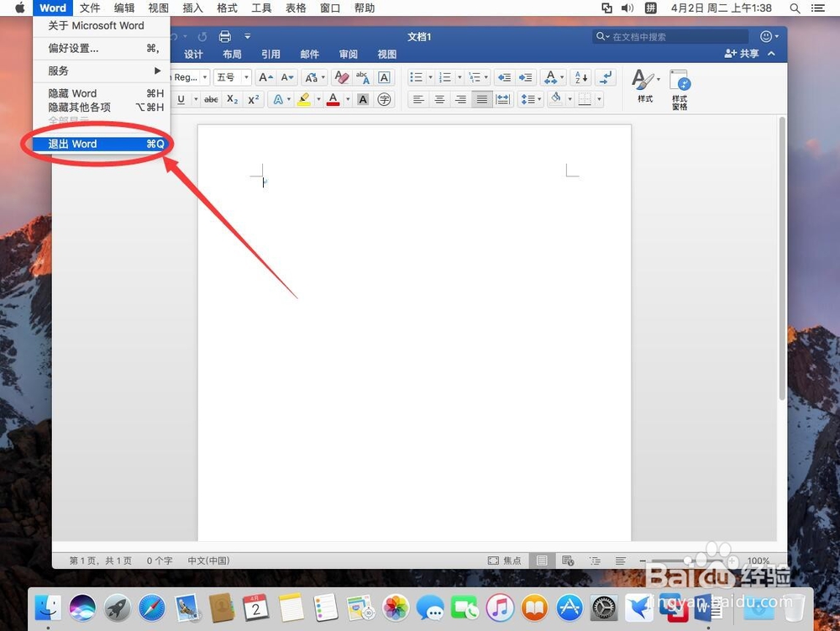The width and height of the screenshot is (840, 631).
Task: Click the print icon in the title bar
Action: click(x=225, y=36)
